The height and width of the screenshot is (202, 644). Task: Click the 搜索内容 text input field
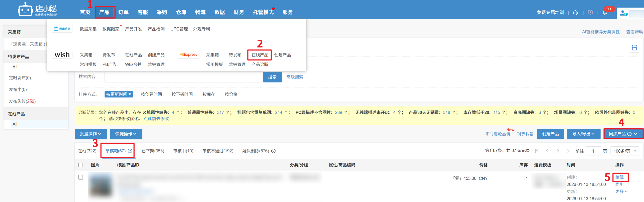click(182, 77)
